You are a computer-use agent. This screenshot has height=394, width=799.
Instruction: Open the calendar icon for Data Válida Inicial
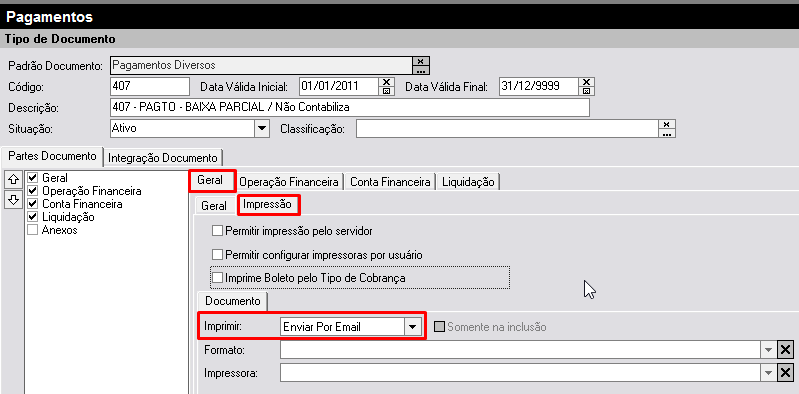(x=386, y=91)
